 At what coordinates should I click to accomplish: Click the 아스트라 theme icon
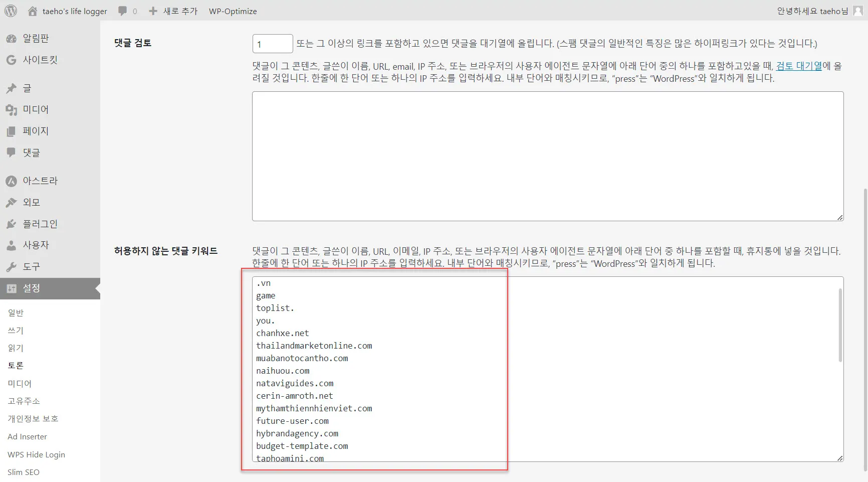[x=11, y=181]
